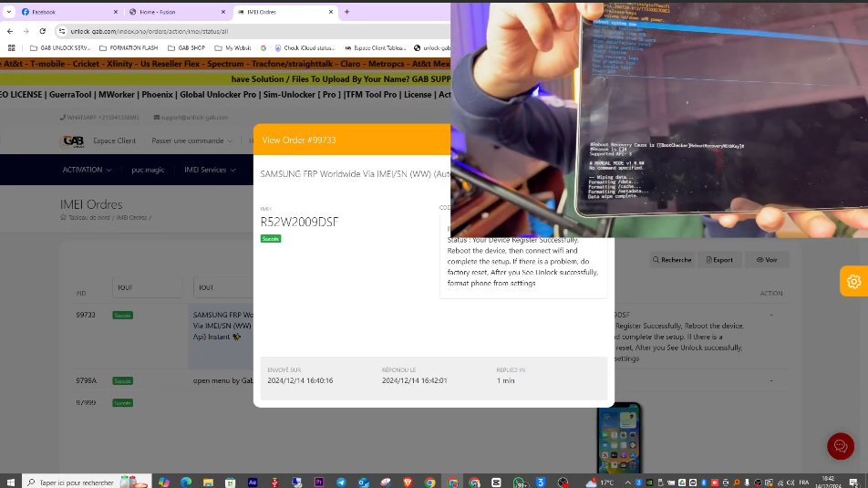Open Espace Client menu item
Viewport: 868px width, 488px height.
click(x=114, y=140)
